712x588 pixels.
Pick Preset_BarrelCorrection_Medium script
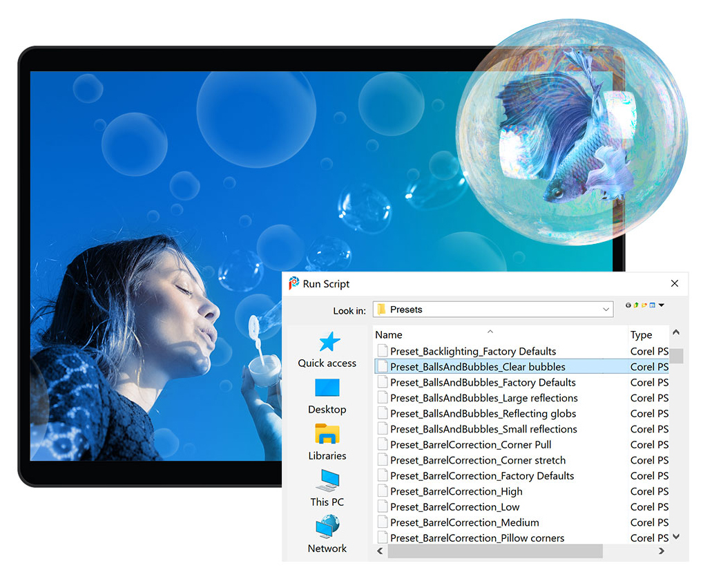(523, 522)
